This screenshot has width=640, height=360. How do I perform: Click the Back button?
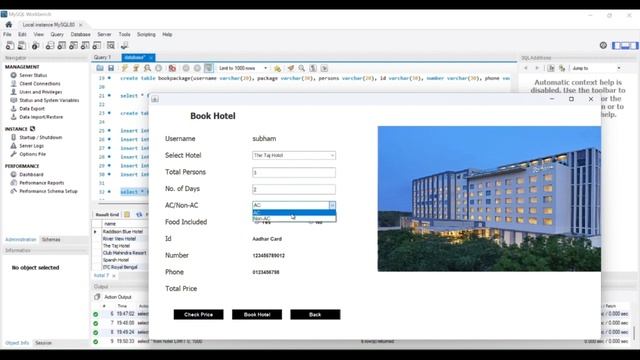click(x=315, y=315)
